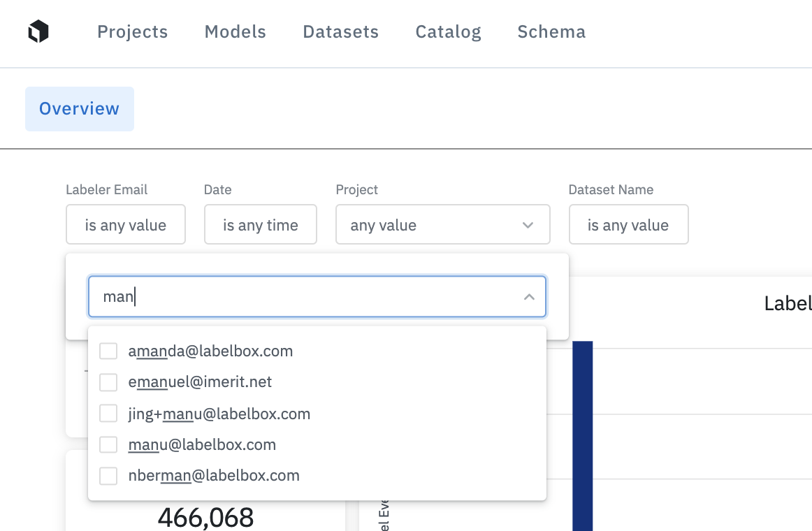This screenshot has width=812, height=531.
Task: Focus the email search field containing 'man'
Action: click(x=317, y=296)
